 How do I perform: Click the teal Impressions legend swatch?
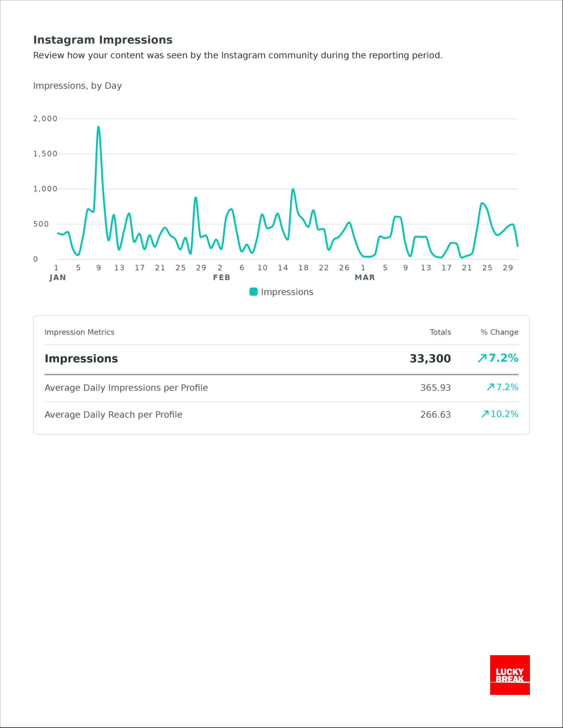point(253,292)
